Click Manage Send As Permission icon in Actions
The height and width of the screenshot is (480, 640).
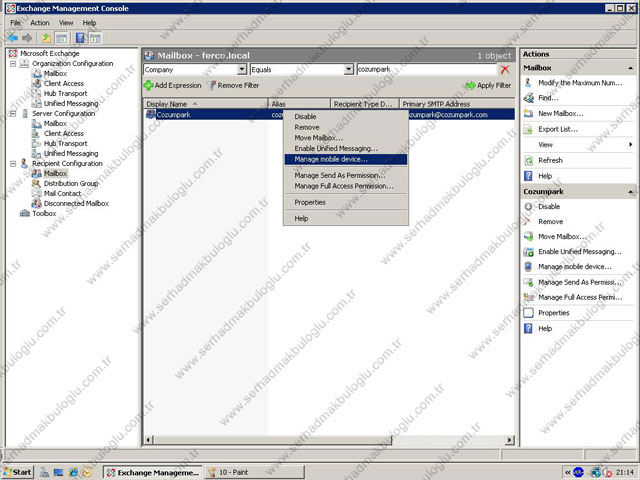(529, 282)
